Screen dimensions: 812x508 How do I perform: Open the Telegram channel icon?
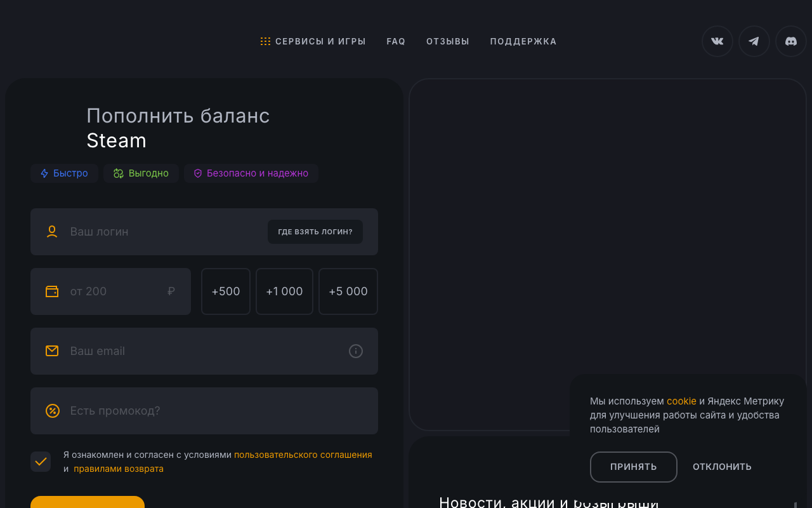pyautogui.click(x=754, y=41)
